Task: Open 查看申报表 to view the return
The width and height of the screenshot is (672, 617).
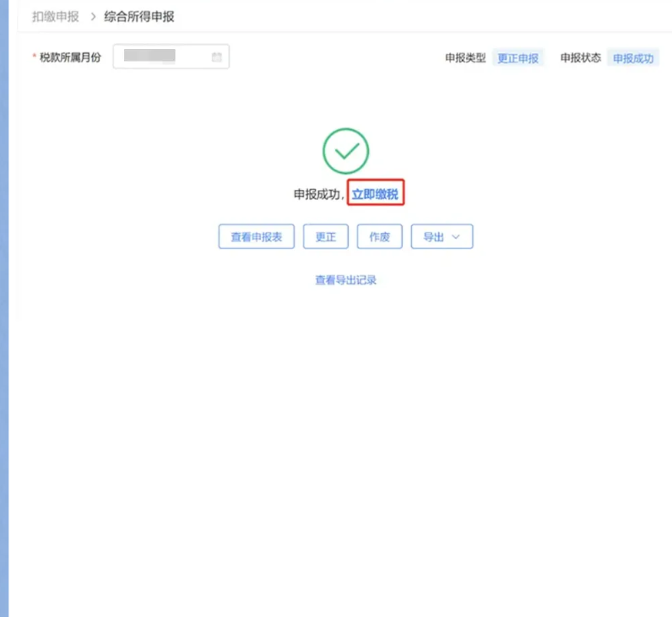Action: [x=257, y=236]
